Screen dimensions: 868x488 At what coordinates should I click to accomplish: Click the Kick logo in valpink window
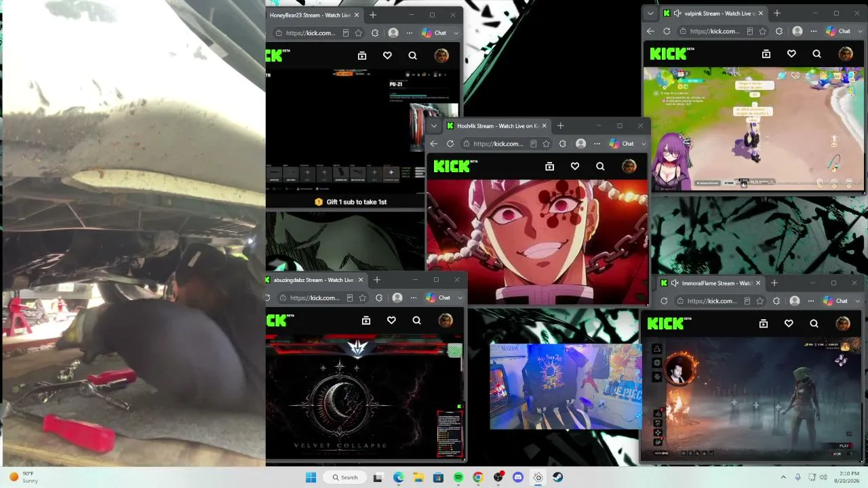point(672,54)
